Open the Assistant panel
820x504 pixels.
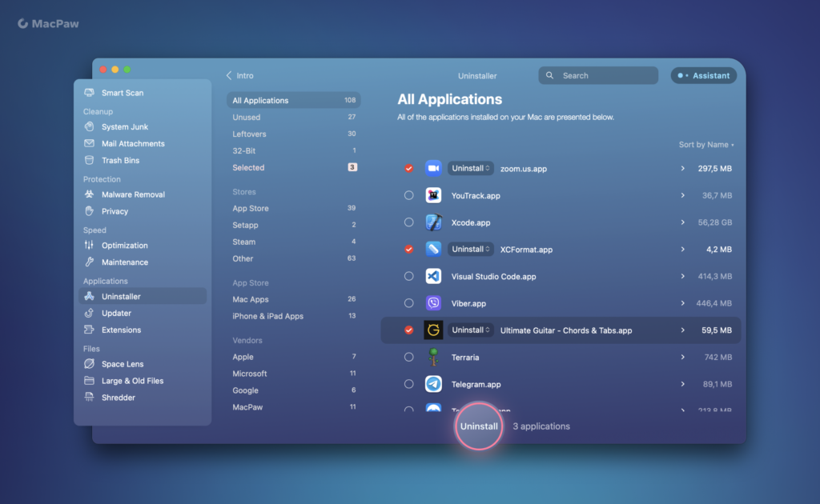click(704, 75)
